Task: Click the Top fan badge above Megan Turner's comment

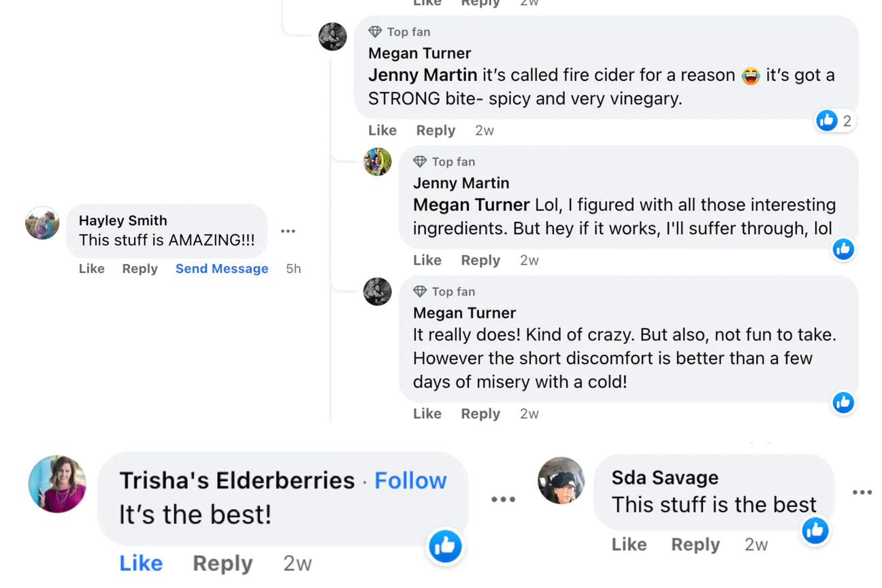Action: point(398,31)
